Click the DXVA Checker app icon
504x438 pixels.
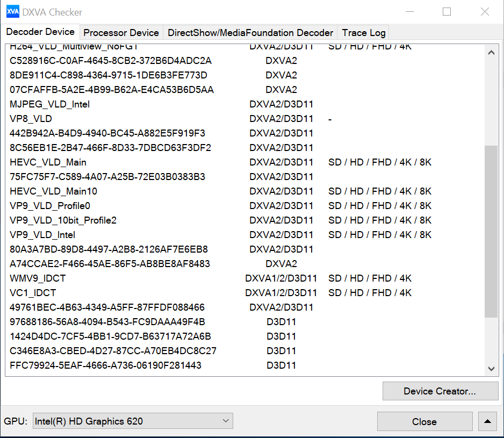pos(12,12)
